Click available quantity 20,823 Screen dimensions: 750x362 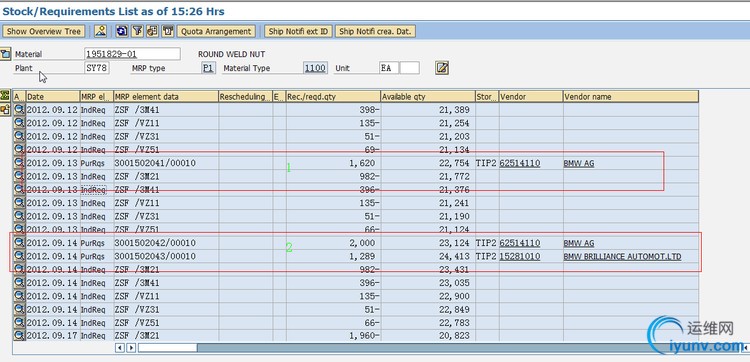pos(428,336)
